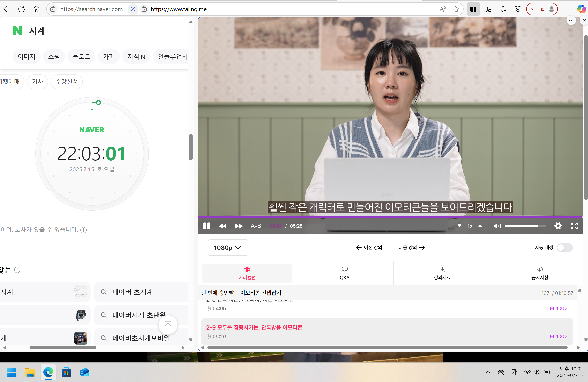The image size is (588, 382).
Task: Open the 1080p quality dropdown
Action: [228, 247]
